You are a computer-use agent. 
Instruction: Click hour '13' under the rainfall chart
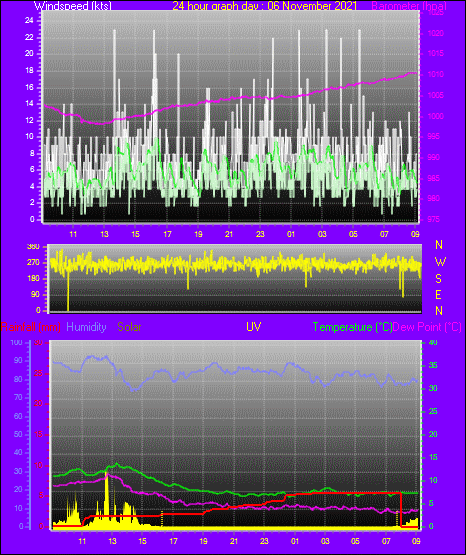click(112, 541)
